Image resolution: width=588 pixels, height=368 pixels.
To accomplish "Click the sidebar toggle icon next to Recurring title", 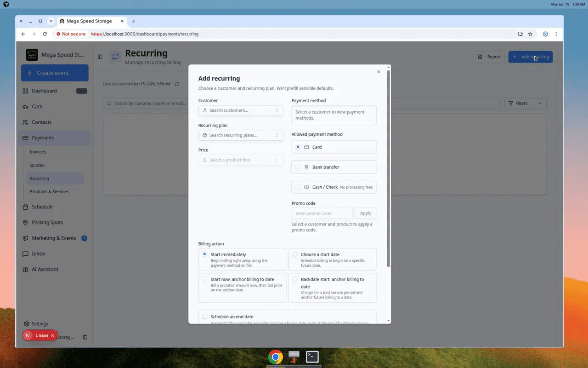I will tap(100, 57).
